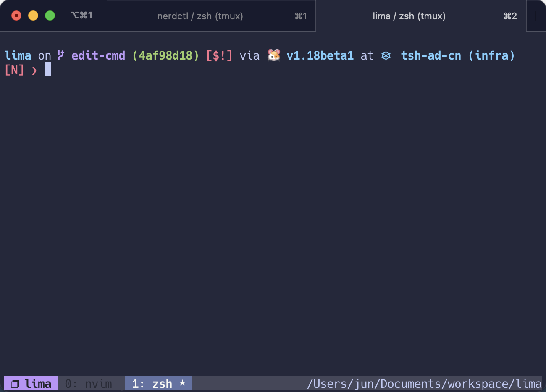
Task: Click the edit-cmd branch name
Action: [98, 55]
